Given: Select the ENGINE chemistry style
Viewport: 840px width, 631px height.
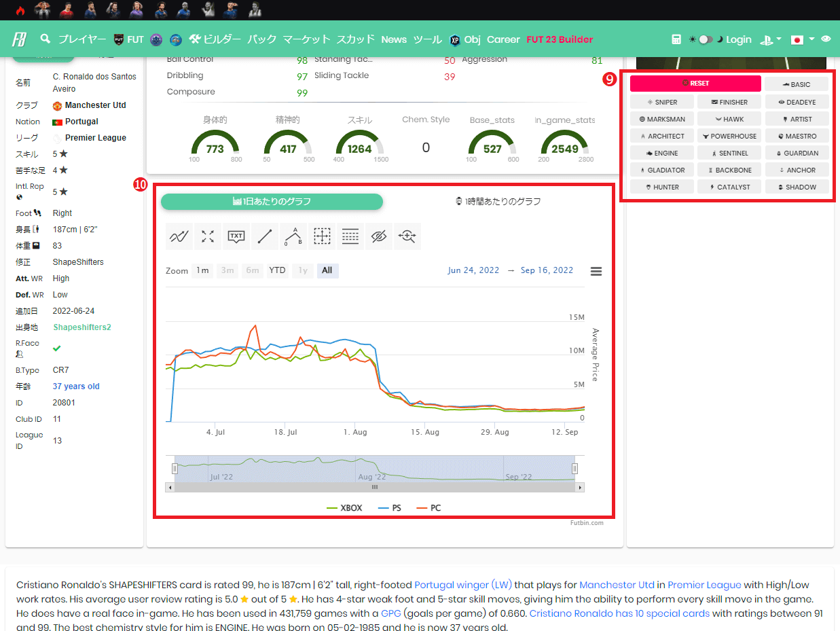Looking at the screenshot, I should tap(662, 153).
